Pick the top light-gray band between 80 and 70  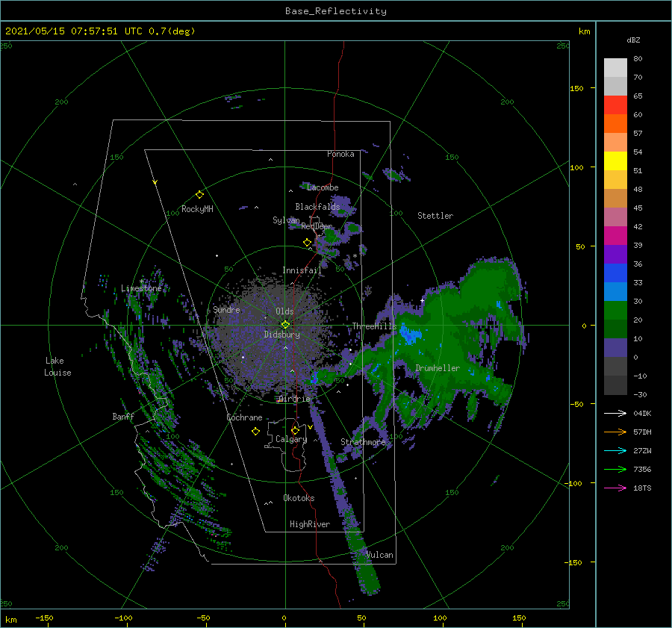click(615, 68)
